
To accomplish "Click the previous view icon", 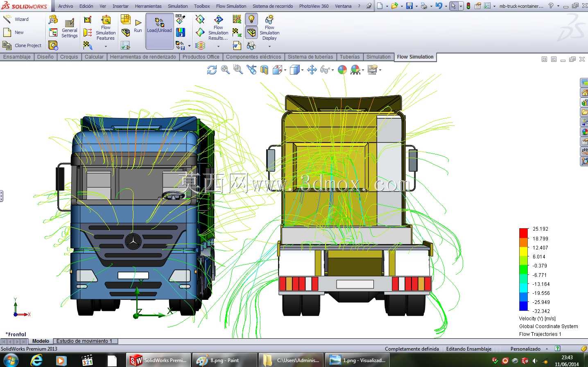I will point(251,70).
